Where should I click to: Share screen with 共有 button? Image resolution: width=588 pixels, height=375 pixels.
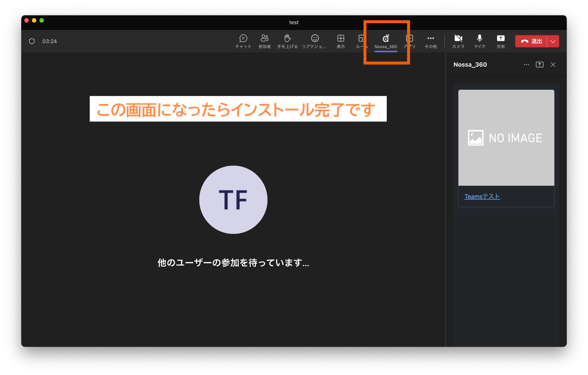click(501, 41)
